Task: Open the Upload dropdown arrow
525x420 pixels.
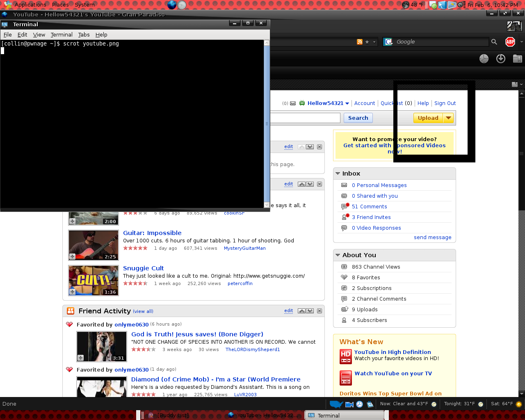Action: 448,118
